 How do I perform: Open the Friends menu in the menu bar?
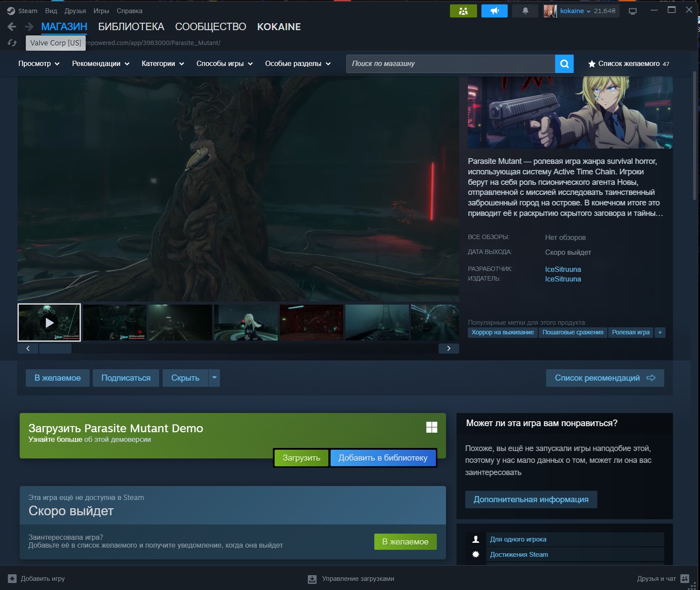[x=75, y=11]
